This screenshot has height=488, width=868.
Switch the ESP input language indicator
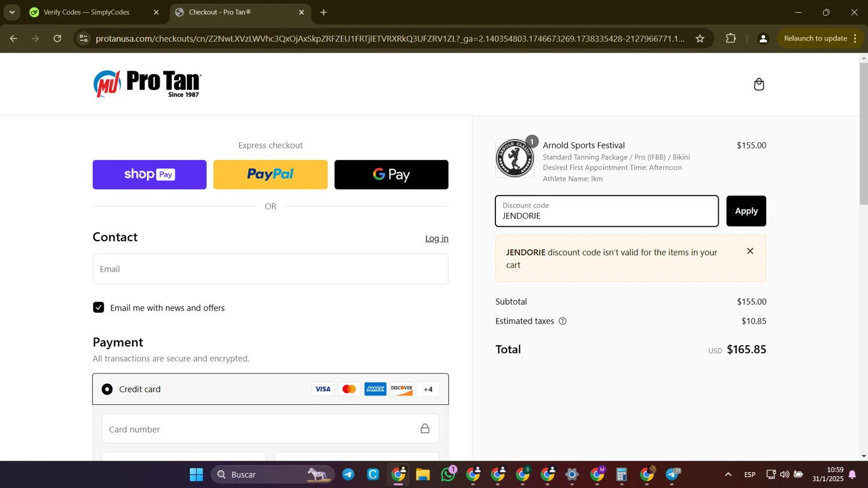(x=750, y=475)
